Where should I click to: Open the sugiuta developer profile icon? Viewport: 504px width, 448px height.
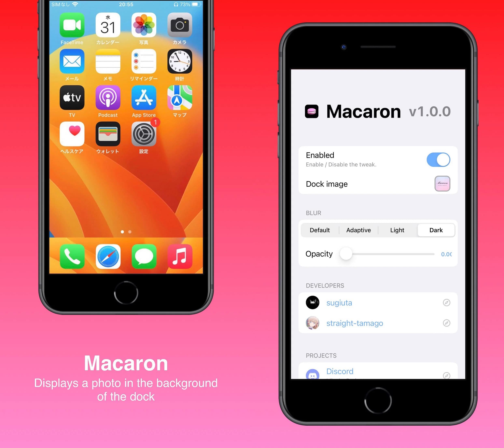[313, 303]
